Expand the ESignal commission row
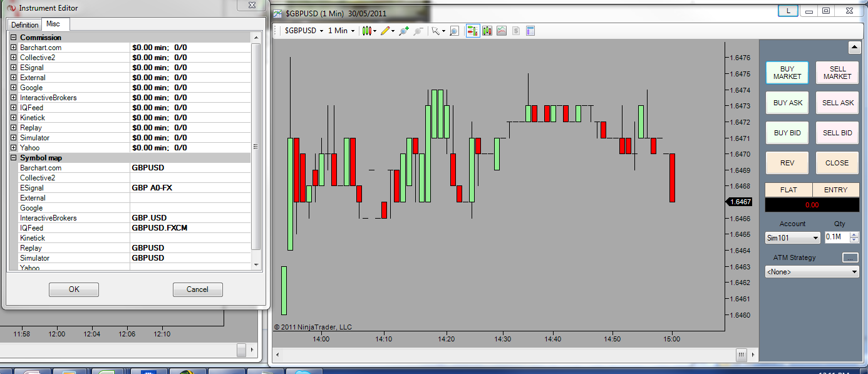The image size is (868, 374). 13,68
